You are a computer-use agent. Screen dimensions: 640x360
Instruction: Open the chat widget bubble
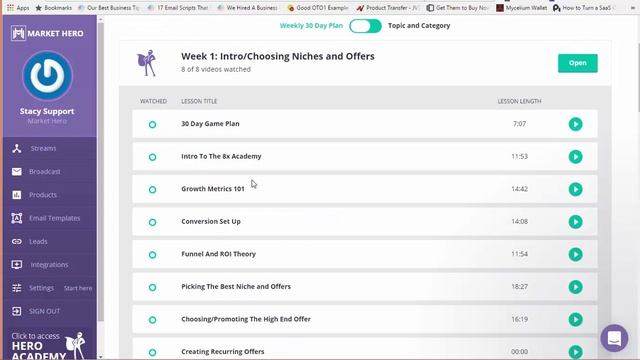coord(614,338)
